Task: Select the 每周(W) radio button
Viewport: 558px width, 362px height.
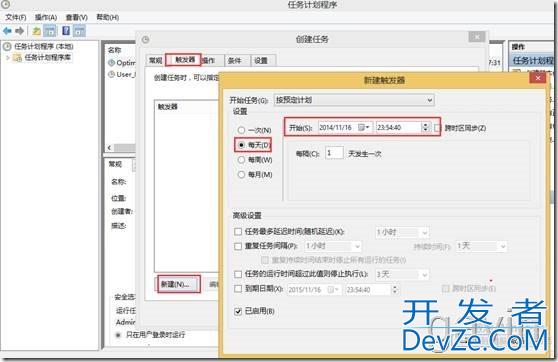Action: tap(241, 160)
